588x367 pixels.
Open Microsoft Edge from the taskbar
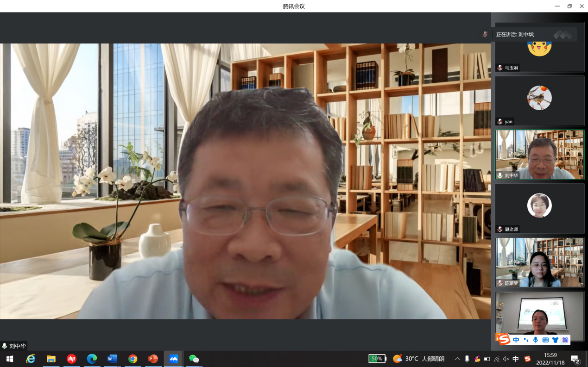92,359
